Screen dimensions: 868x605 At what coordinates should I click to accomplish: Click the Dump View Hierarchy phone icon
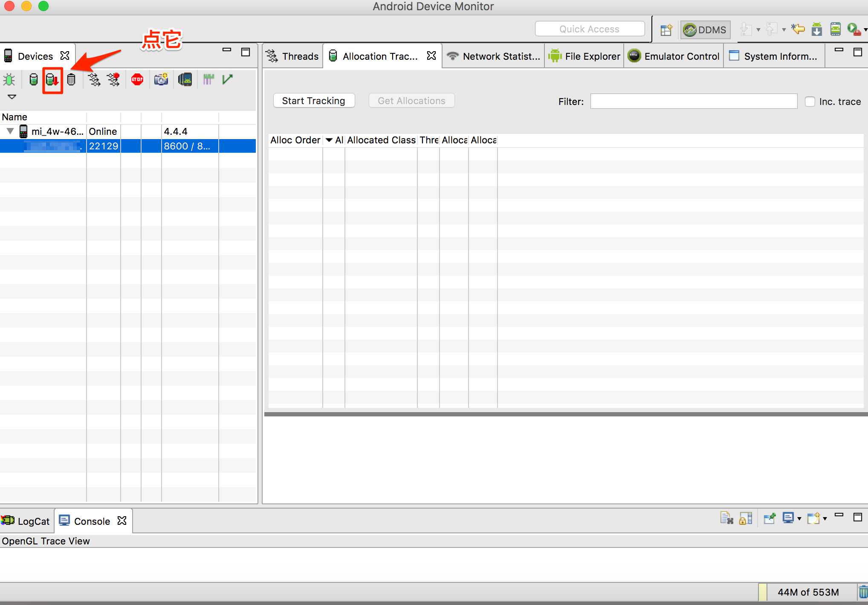coord(185,80)
